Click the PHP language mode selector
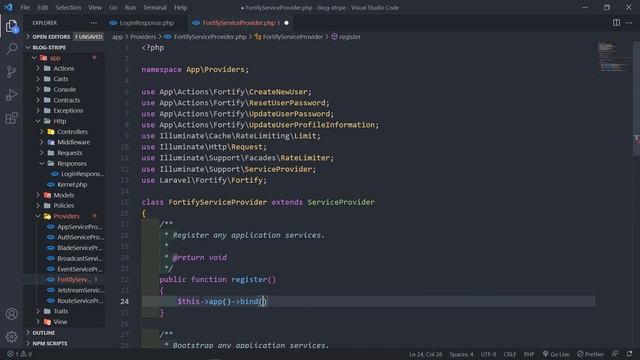The height and width of the screenshot is (360, 640). pos(529,354)
